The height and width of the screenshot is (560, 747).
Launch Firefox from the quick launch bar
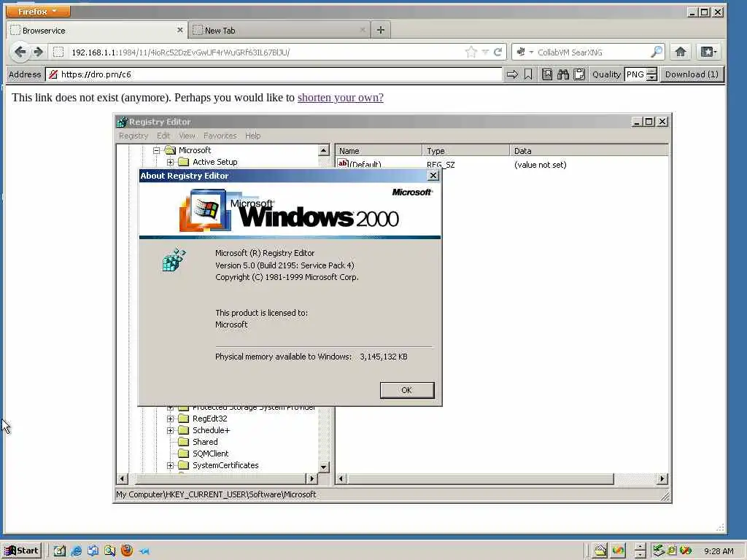(x=127, y=551)
